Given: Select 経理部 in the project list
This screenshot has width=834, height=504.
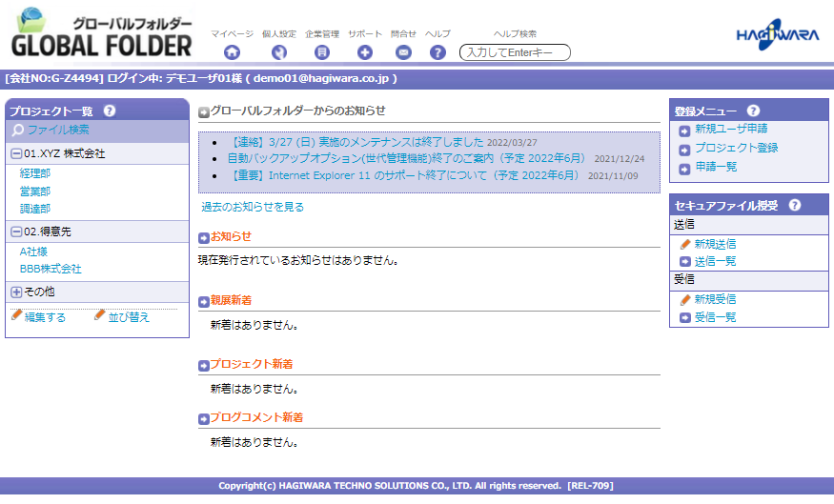Looking at the screenshot, I should [x=35, y=173].
